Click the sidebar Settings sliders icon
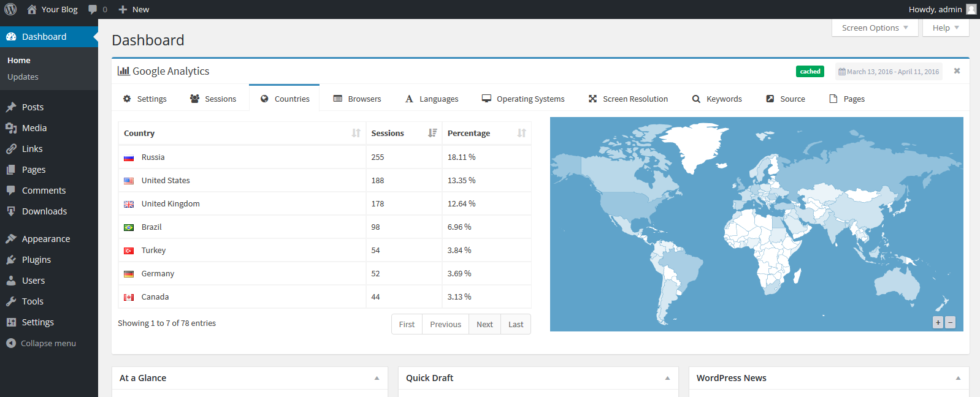This screenshot has height=397, width=980. 11,322
